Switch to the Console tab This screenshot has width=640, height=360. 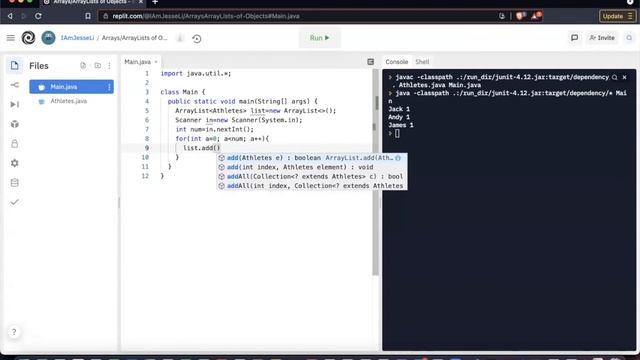[397, 62]
